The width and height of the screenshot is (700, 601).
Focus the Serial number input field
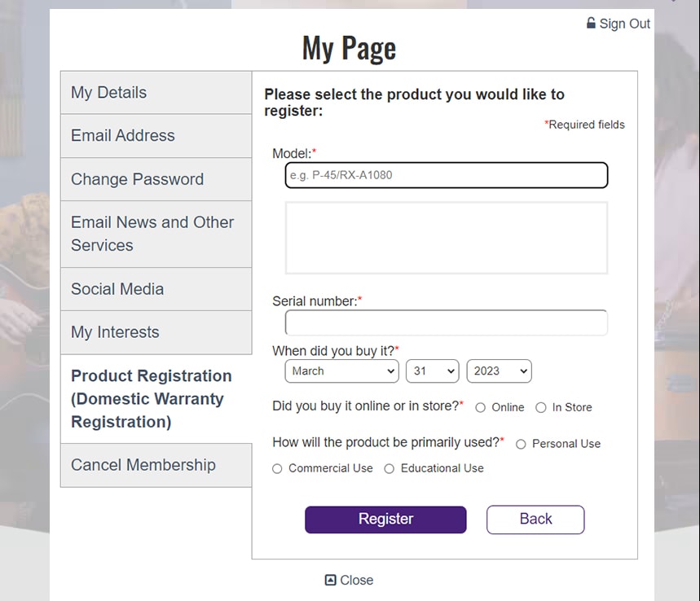click(x=447, y=322)
